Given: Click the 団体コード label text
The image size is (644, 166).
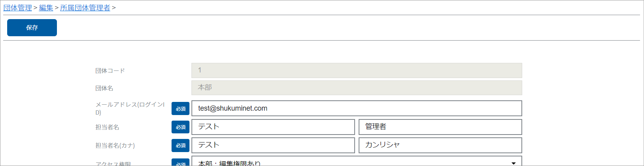Looking at the screenshot, I should tap(110, 70).
